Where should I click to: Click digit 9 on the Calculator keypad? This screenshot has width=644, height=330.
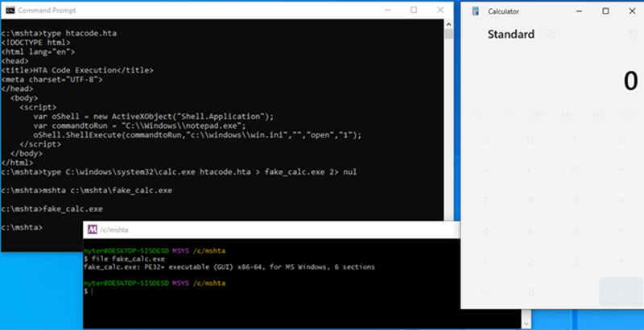[576, 200]
